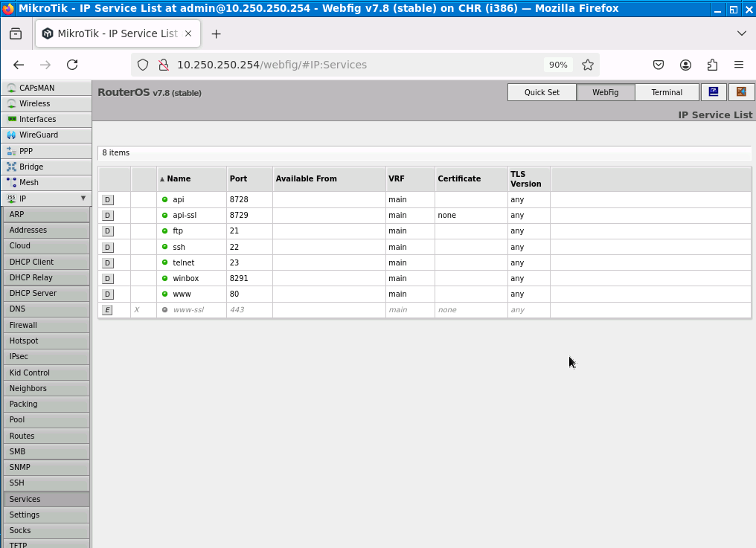Image resolution: width=756 pixels, height=548 pixels.
Task: Open the DHCP Server submenu item
Action: (x=46, y=293)
